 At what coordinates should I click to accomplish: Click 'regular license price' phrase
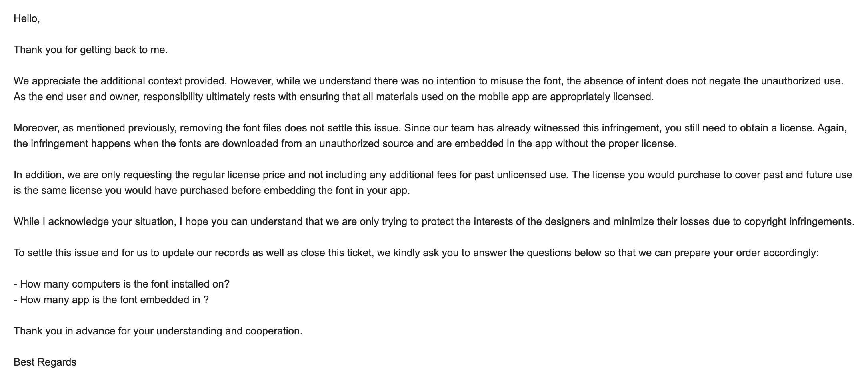[x=238, y=175]
